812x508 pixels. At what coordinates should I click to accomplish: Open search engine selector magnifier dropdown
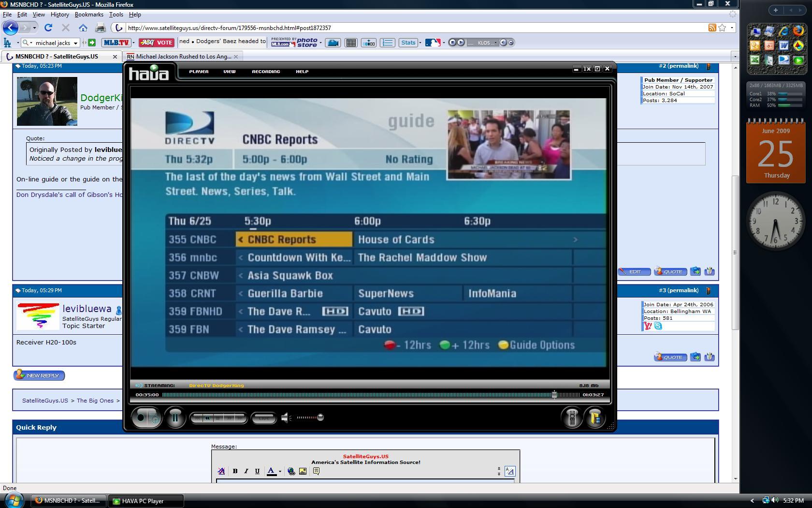[x=27, y=43]
